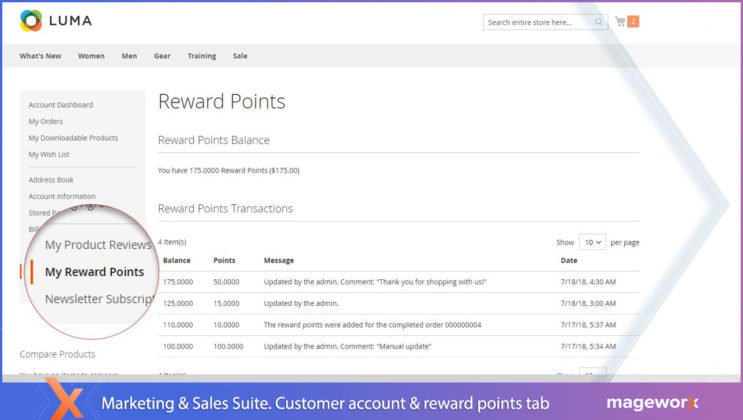Click completed order 000000004 message

point(372,325)
